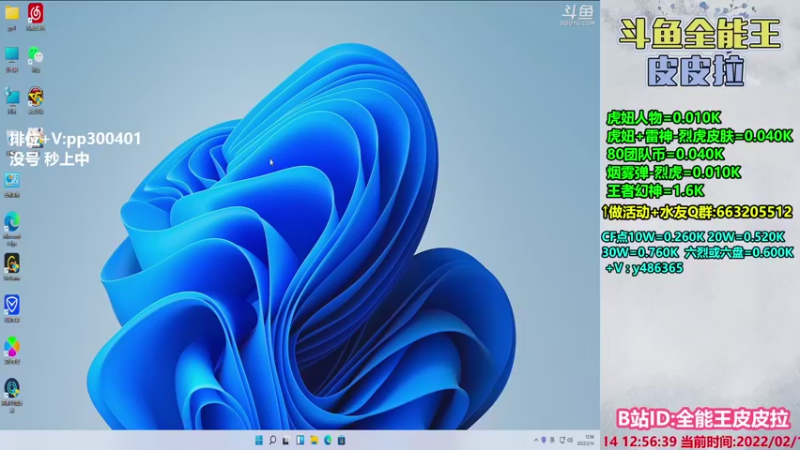Launch Edge from the taskbar

(x=328, y=440)
